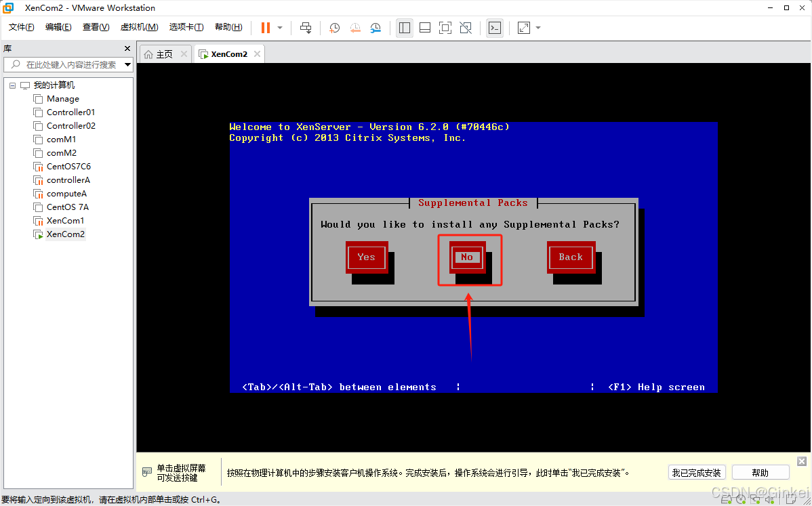Screen dimensions: 812x506
Task: Select the Manage virtual machine
Action: pos(62,99)
